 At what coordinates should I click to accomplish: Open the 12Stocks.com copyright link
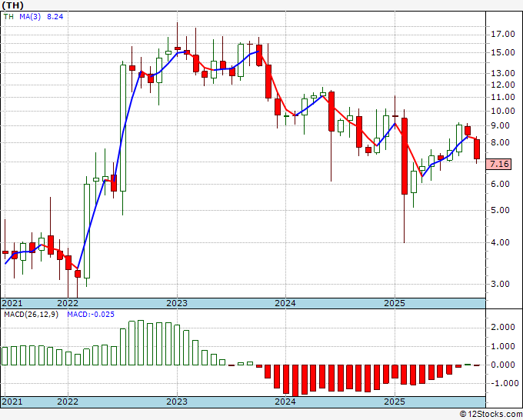(x=491, y=414)
